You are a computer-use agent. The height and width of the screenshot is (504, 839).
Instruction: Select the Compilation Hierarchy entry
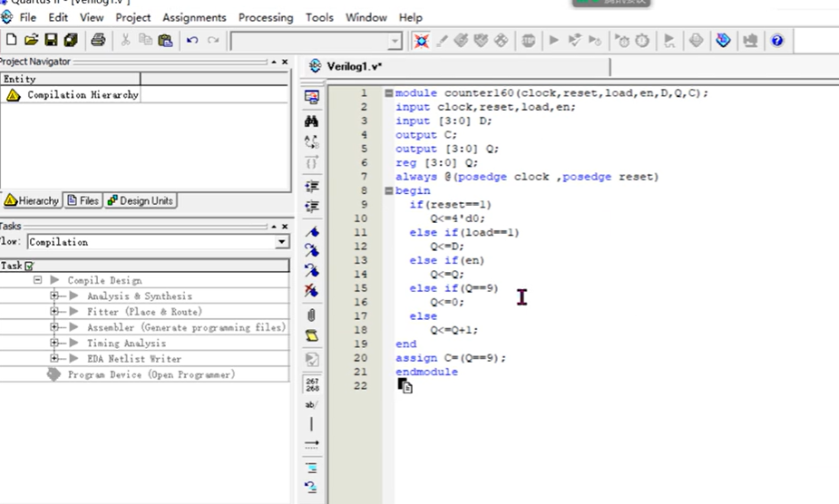(83, 94)
